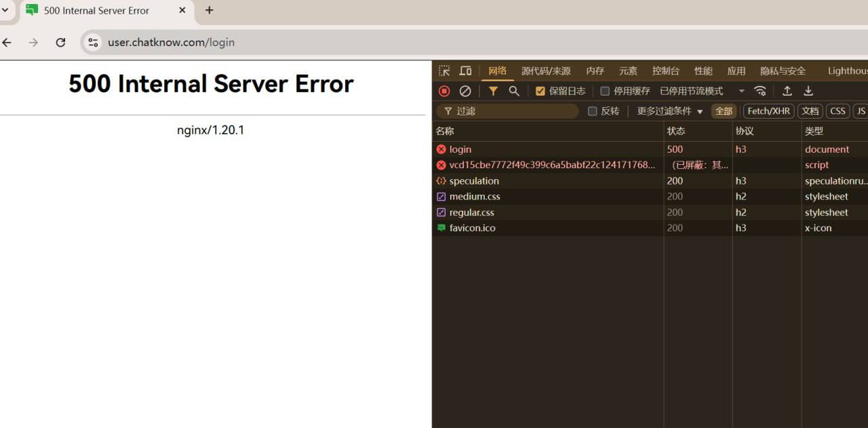Reload the page in browser toolbar
Image resolution: width=868 pixels, height=428 pixels.
pos(60,42)
